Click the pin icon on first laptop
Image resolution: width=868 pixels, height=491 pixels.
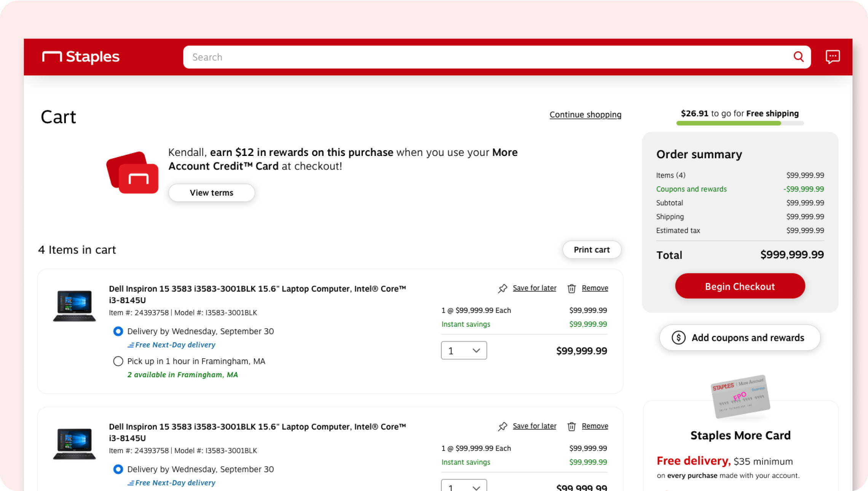(x=503, y=289)
